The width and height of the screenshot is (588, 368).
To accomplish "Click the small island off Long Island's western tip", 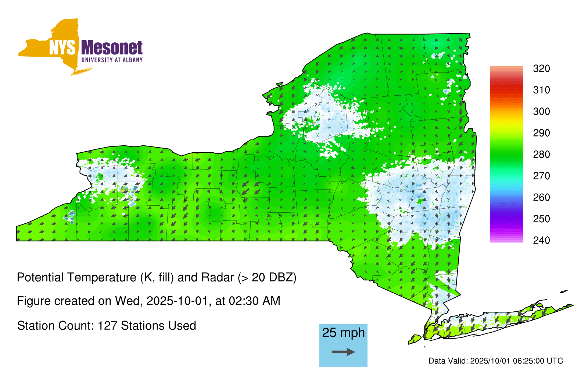I will pos(415,339).
